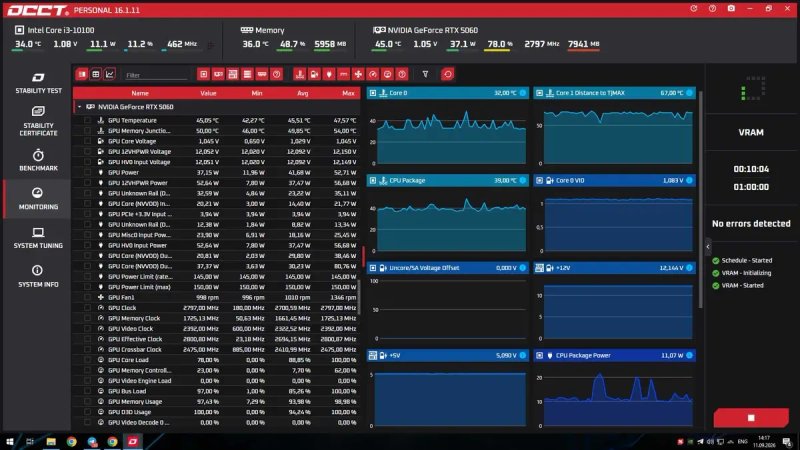
Task: Sort table by Min column
Action: 257,93
